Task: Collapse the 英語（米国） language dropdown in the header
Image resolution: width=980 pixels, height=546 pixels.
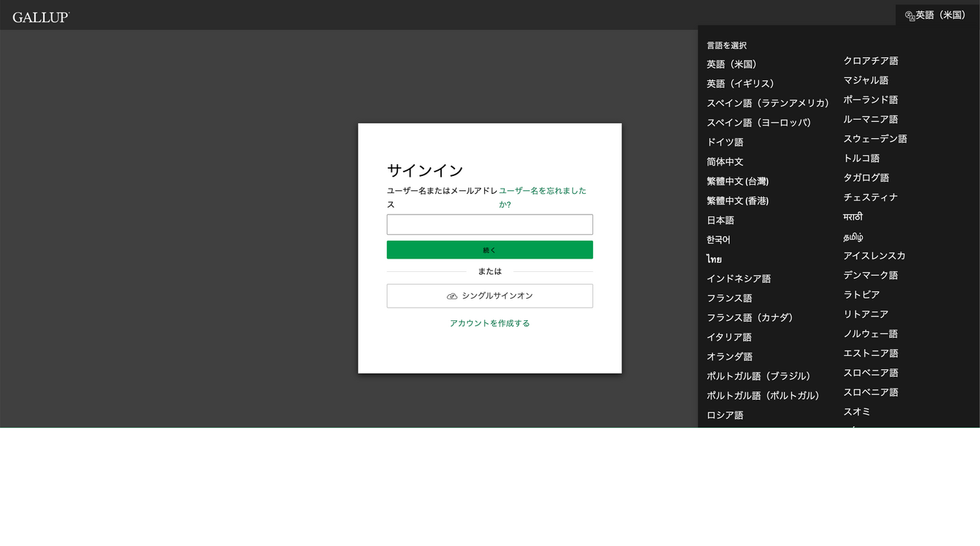Action: [x=936, y=15]
